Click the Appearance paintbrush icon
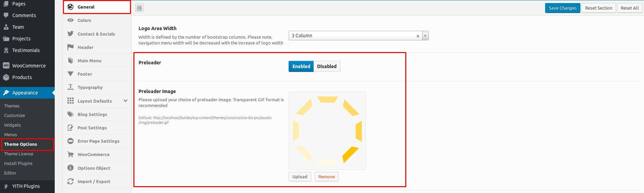644x193 pixels. point(6,93)
